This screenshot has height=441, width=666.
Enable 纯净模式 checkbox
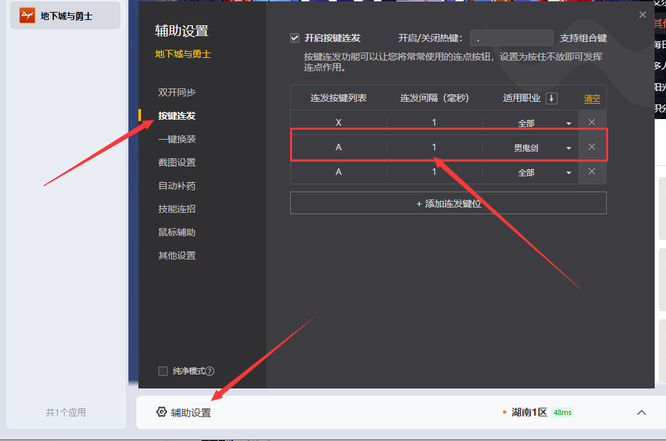click(163, 371)
